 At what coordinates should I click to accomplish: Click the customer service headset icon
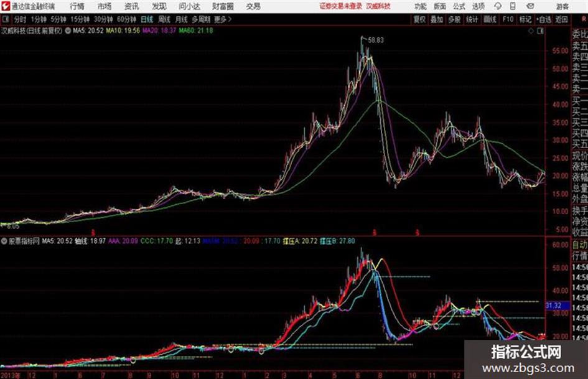pyautogui.click(x=498, y=6)
